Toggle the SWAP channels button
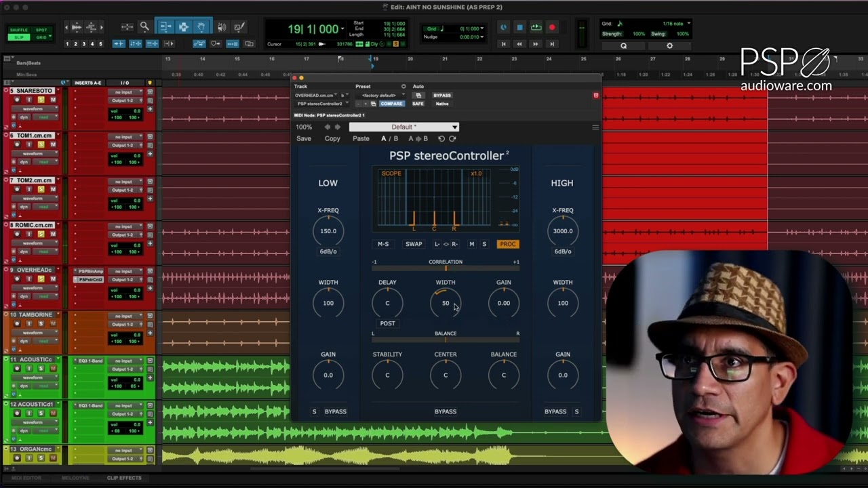Image resolution: width=868 pixels, height=488 pixels. (x=414, y=244)
